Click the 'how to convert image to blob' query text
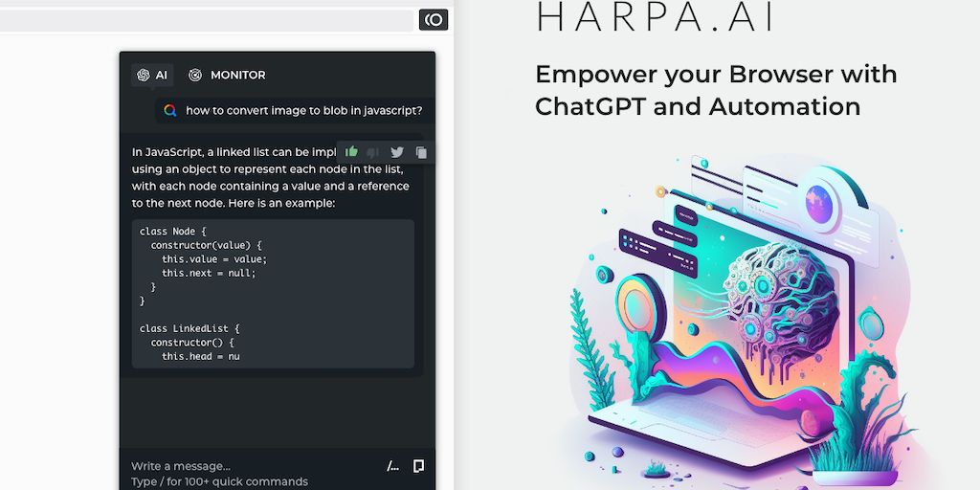 (303, 110)
